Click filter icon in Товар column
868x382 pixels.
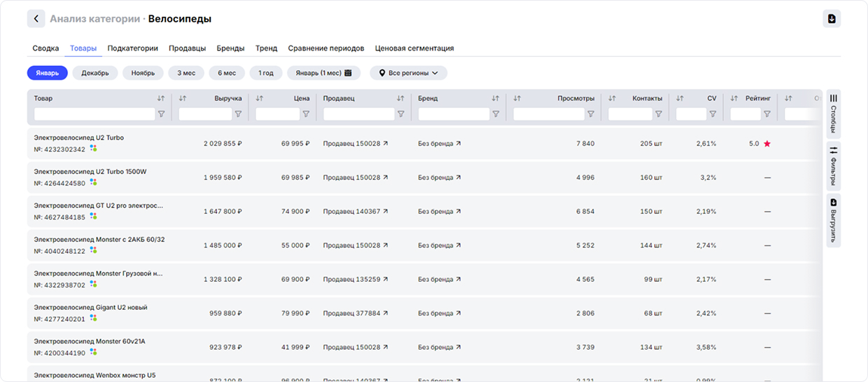162,114
